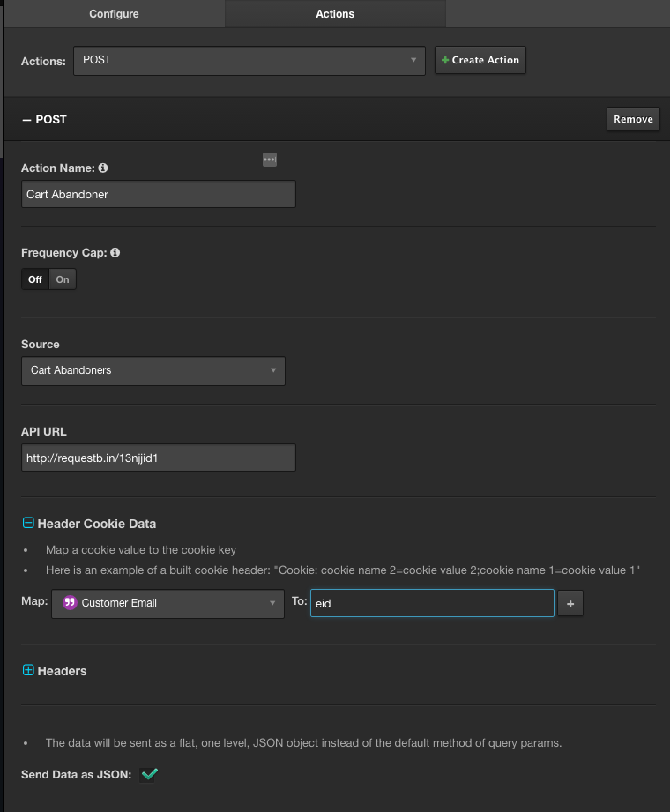Focus the Action Name text field
The image size is (670, 812).
click(x=158, y=195)
